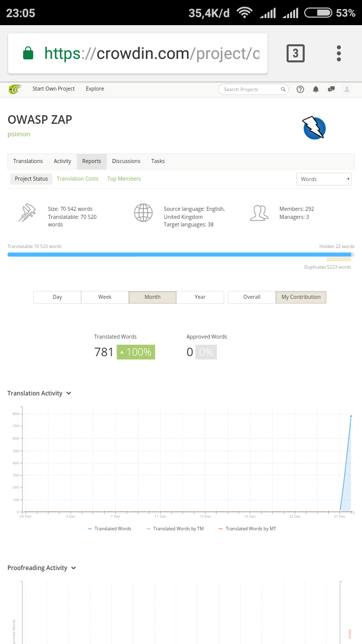362x644 pixels.
Task: Click the search magnifier icon
Action: pyautogui.click(x=283, y=90)
